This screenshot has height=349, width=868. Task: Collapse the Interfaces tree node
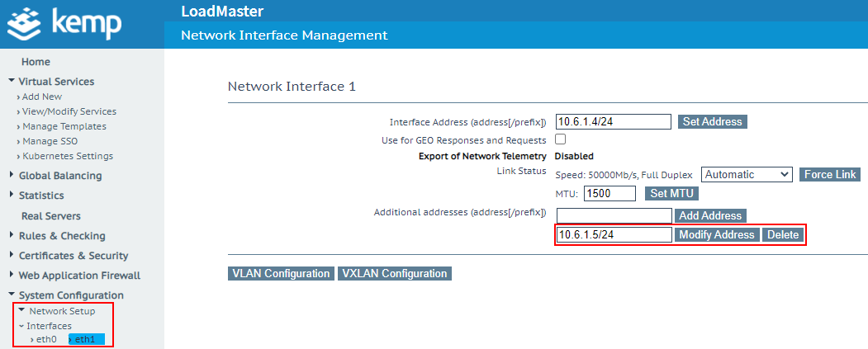tap(49, 327)
